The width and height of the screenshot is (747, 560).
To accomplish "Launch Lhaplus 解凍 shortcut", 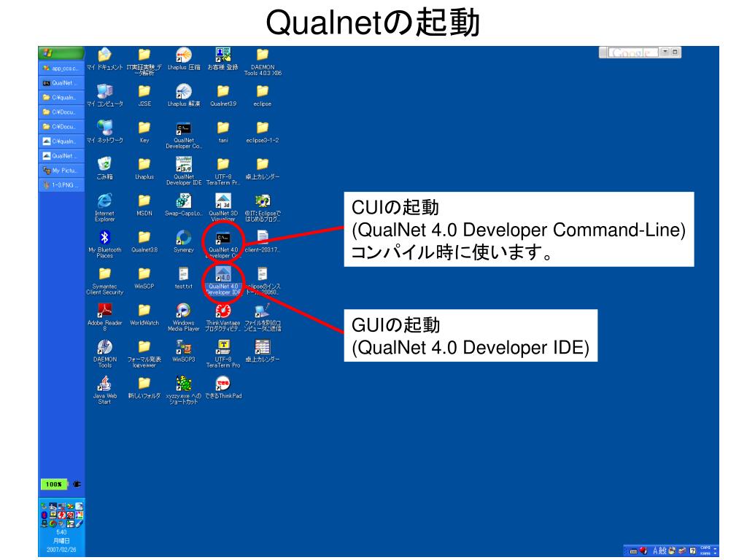I will 184,96.
